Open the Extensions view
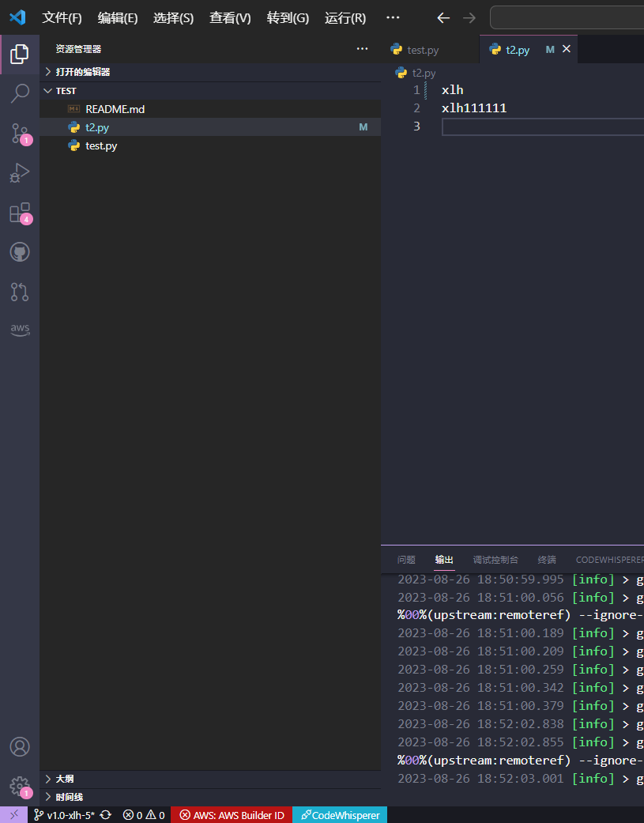644x823 pixels. click(x=20, y=213)
